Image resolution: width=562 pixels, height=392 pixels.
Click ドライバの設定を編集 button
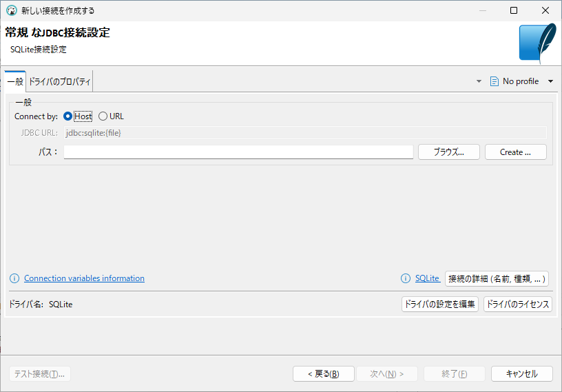coord(440,304)
